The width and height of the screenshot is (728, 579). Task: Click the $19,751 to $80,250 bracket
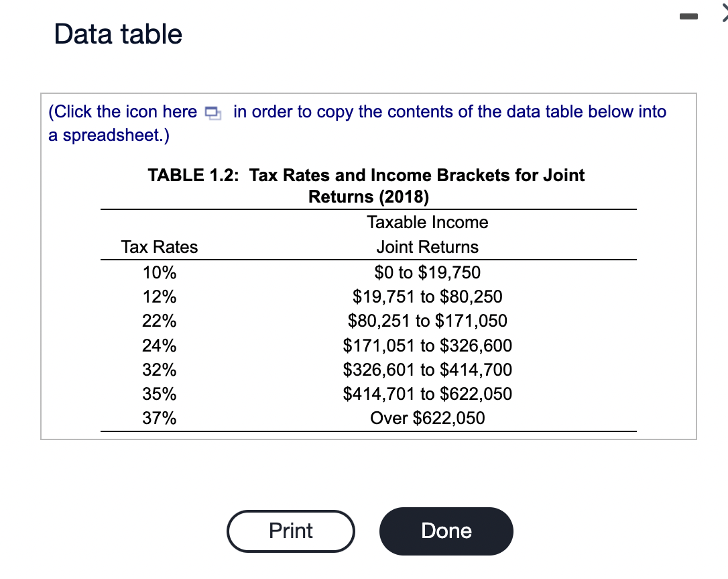[428, 297]
